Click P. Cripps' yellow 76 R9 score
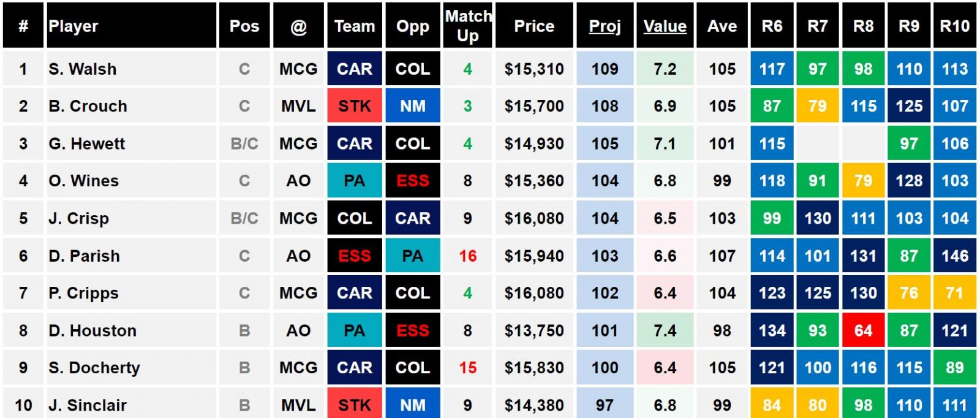This screenshot has height=418, width=980. pos(909,293)
